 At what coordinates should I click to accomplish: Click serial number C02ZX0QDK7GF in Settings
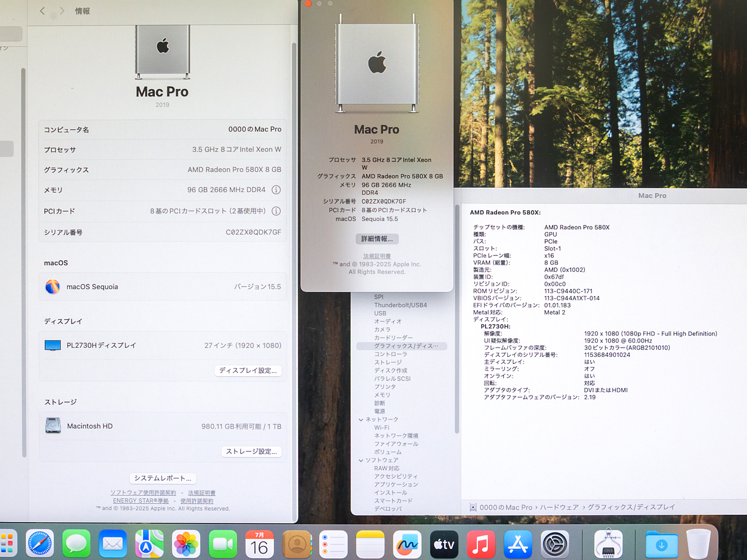tap(253, 232)
